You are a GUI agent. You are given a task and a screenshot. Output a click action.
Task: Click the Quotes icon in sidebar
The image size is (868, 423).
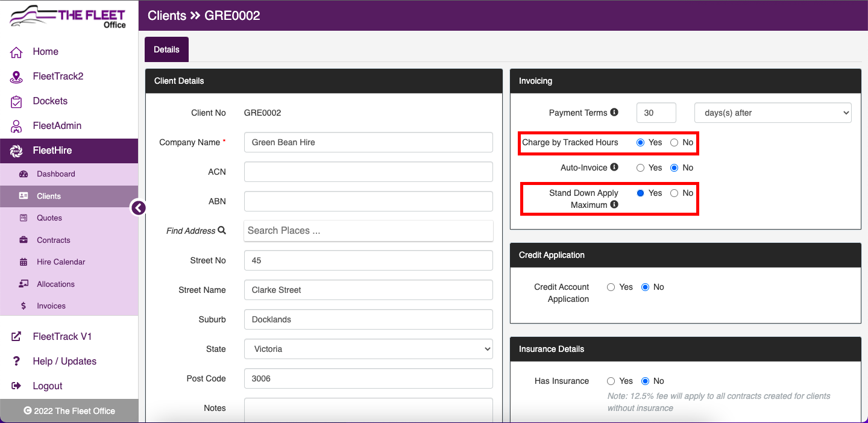pos(24,218)
